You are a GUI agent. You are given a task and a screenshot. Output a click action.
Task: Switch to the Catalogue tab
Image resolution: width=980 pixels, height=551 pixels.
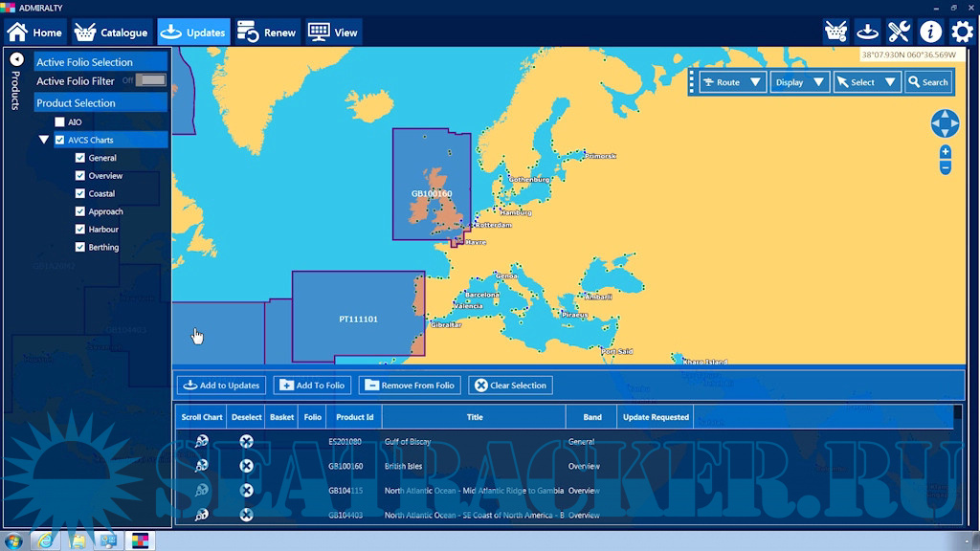click(112, 33)
